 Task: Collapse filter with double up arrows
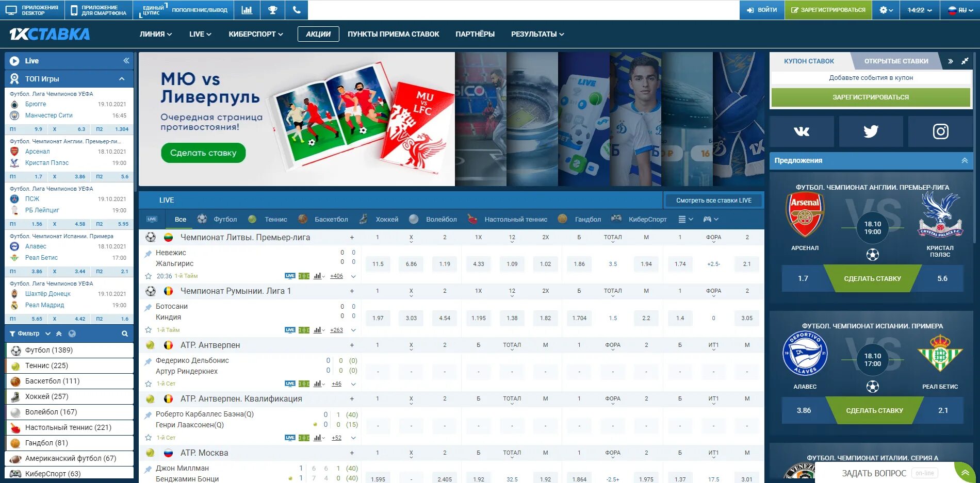pyautogui.click(x=59, y=334)
